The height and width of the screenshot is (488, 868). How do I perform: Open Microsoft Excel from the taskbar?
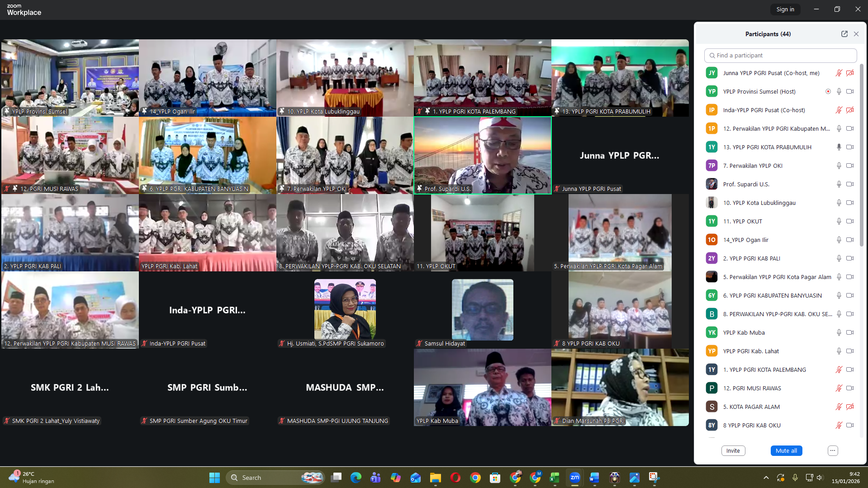(555, 478)
